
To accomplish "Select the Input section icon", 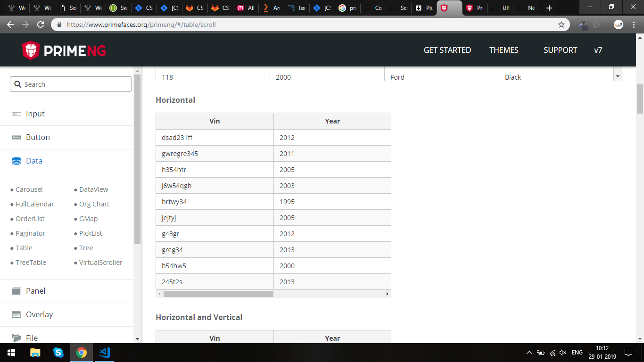I will click(16, 113).
